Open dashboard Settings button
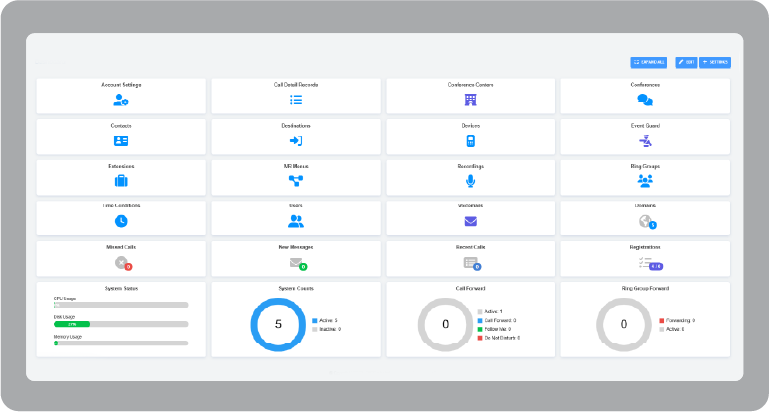This screenshot has width=769, height=412. pos(716,62)
